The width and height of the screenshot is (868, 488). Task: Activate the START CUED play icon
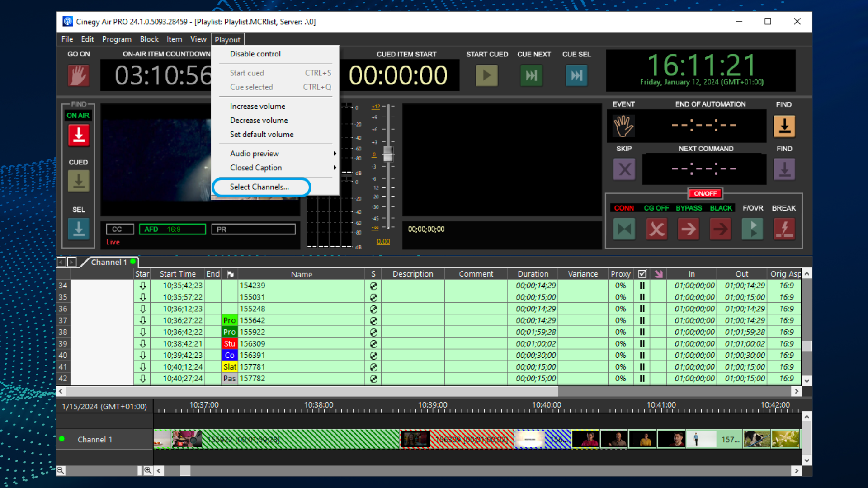(486, 75)
